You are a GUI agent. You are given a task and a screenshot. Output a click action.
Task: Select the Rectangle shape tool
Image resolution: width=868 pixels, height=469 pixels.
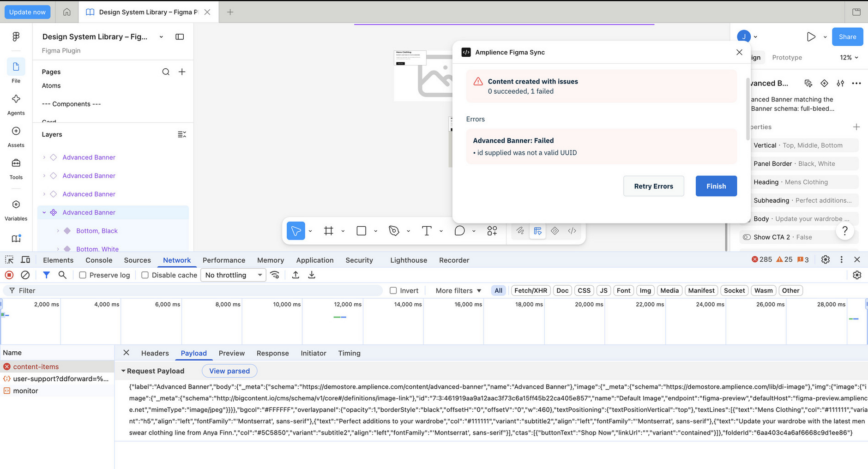pos(362,231)
